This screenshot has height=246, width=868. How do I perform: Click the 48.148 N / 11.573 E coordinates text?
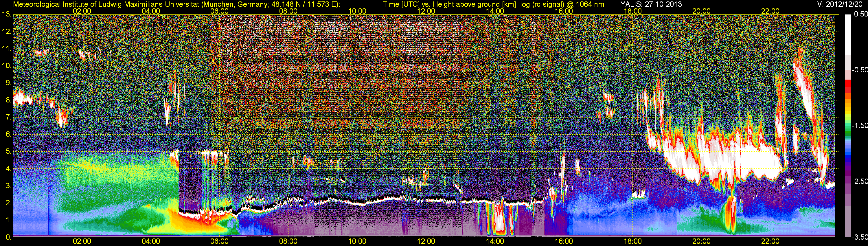coord(304,4)
